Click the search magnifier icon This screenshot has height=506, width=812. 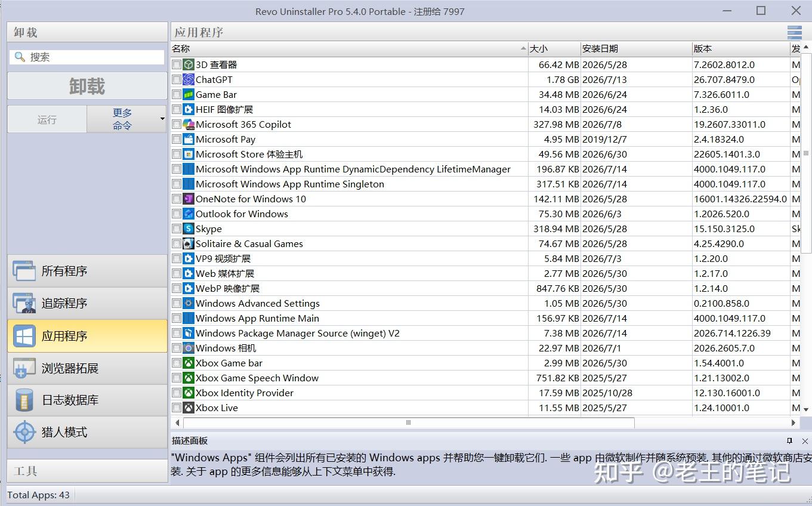(x=20, y=57)
